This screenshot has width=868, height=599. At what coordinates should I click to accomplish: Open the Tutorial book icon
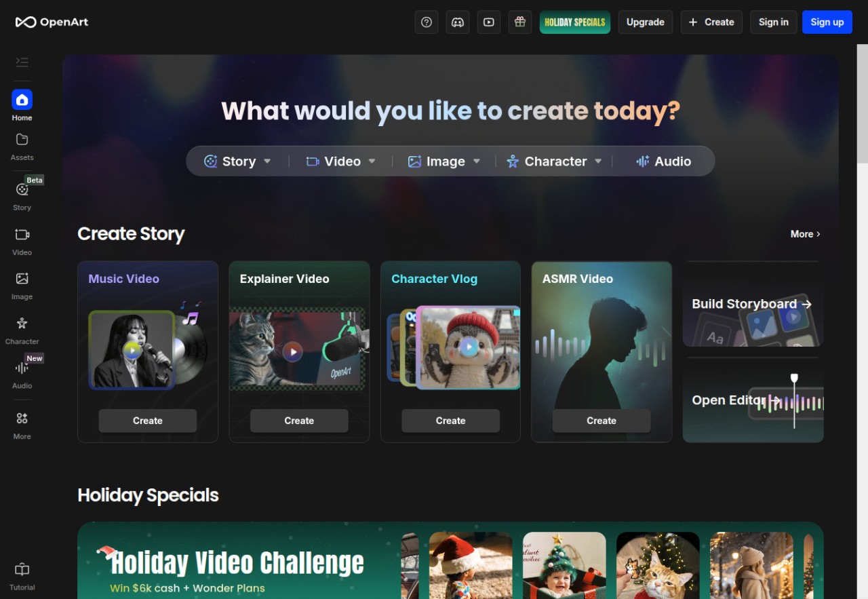pyautogui.click(x=22, y=575)
